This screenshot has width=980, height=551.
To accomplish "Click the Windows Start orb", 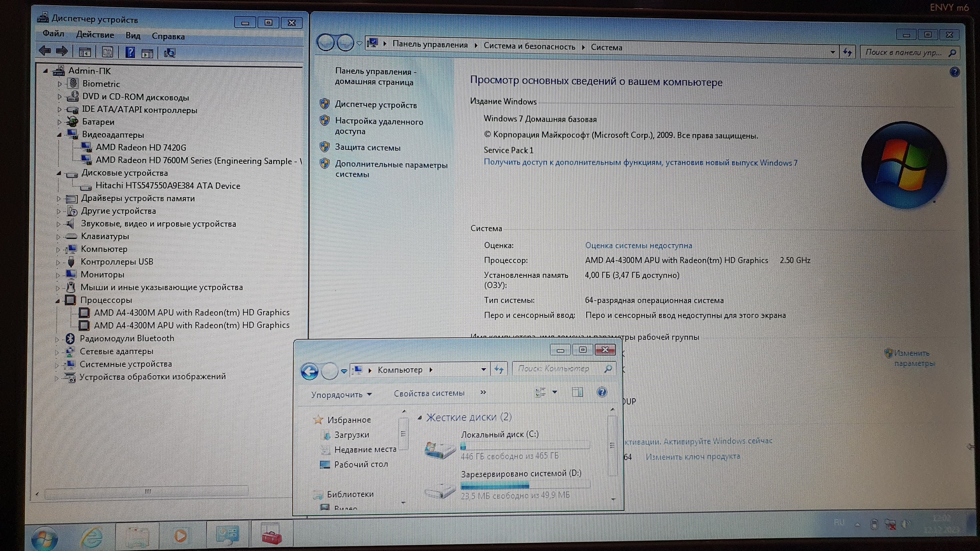I will point(45,539).
